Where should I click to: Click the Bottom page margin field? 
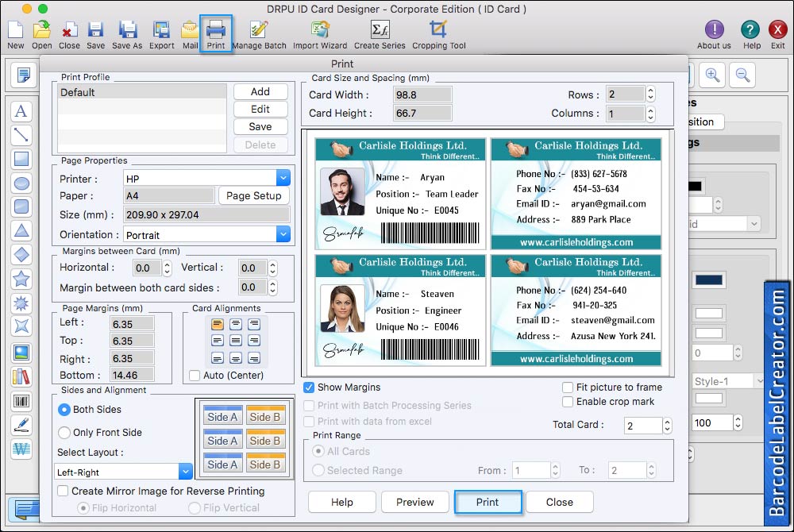(x=132, y=375)
